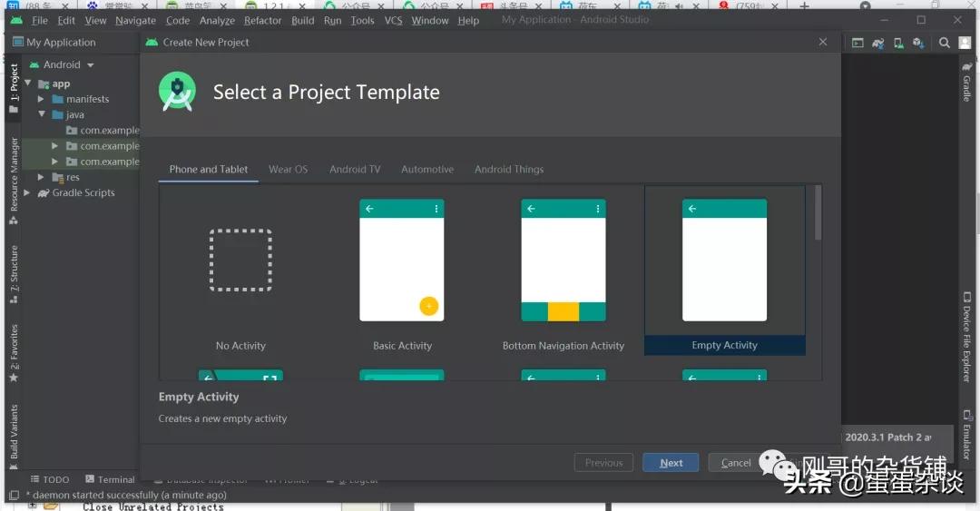Click the Sync Project with Gradle Files icon

pos(877,43)
